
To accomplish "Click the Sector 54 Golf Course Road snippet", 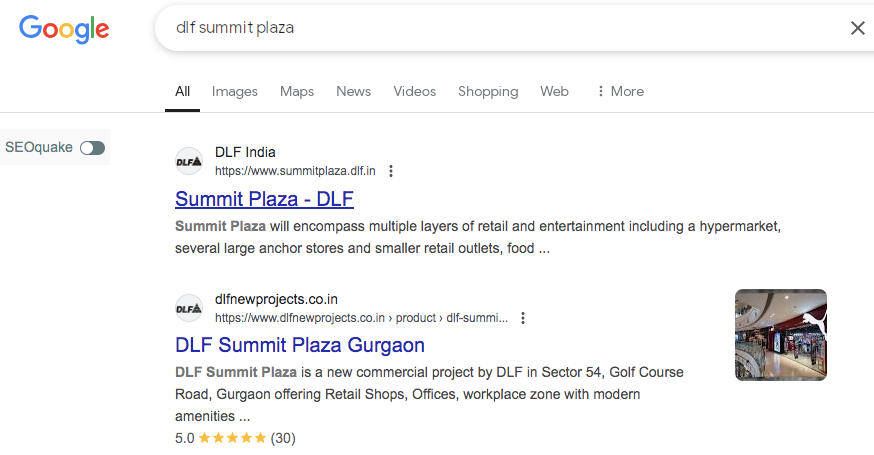I will point(429,394).
